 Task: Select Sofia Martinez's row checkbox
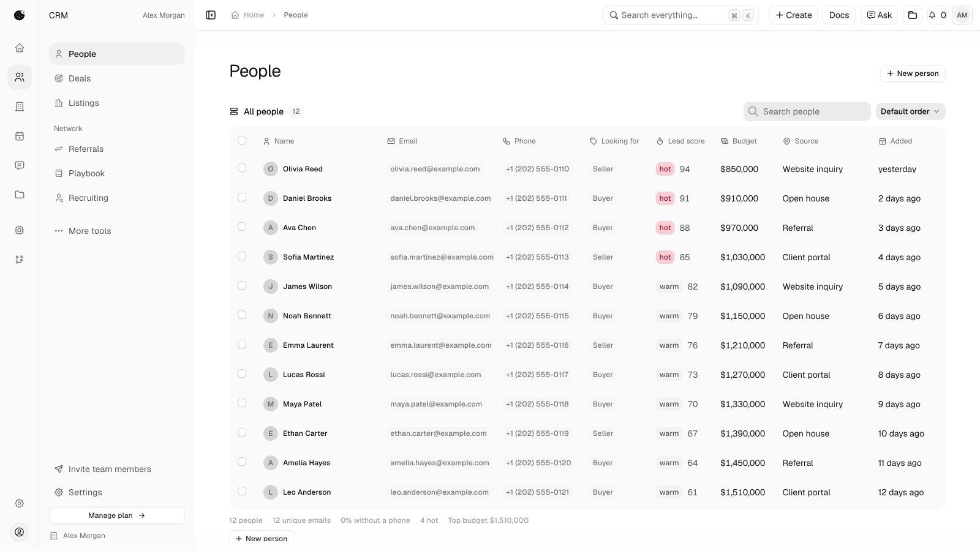coord(242,256)
